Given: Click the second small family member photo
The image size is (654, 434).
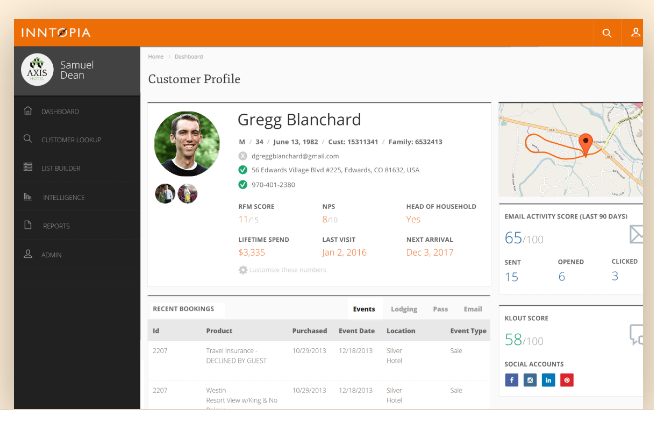Looking at the screenshot, I should coord(188,193).
